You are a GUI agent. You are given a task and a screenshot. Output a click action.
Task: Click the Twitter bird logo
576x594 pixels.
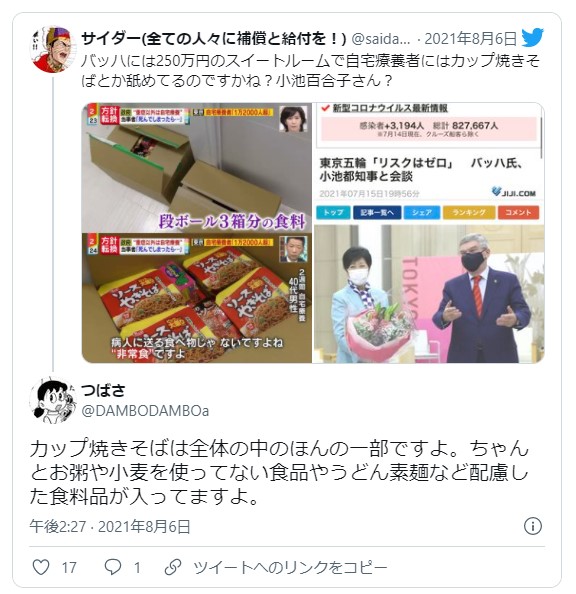tap(532, 38)
